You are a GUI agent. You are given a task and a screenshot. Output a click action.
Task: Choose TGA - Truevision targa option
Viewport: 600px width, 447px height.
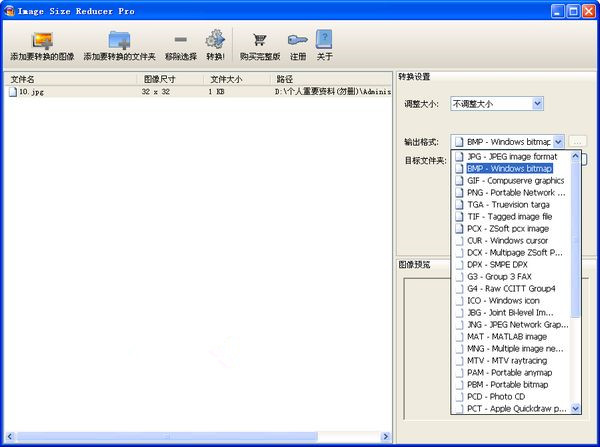pos(511,204)
